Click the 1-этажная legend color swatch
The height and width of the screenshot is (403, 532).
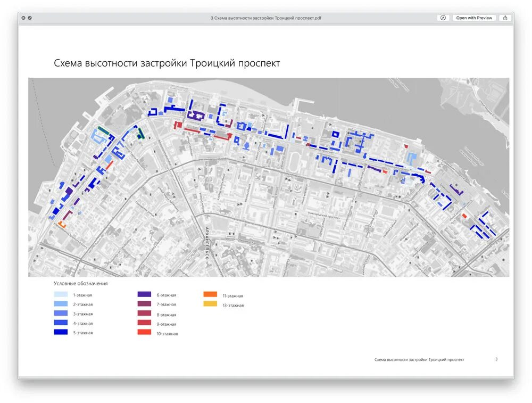[61, 295]
